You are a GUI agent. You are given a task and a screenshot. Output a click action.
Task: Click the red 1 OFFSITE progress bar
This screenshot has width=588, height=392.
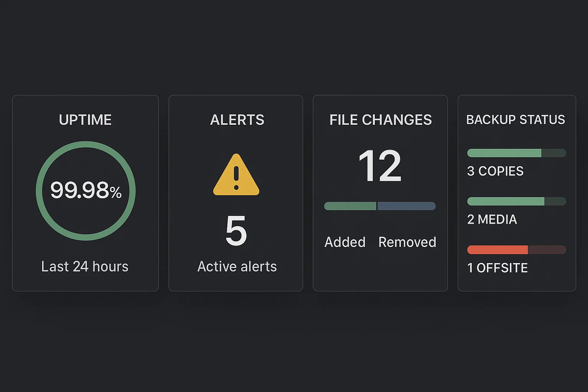[516, 250]
